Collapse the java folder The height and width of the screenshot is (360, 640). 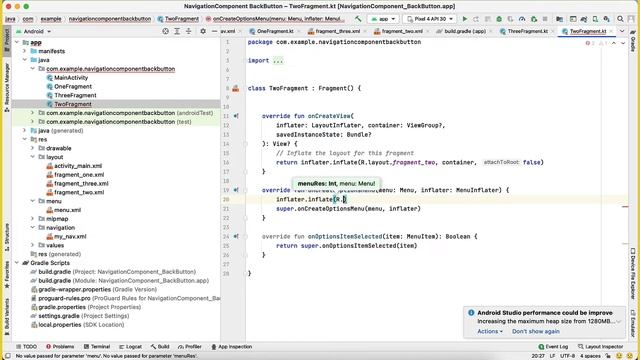pos(24,60)
